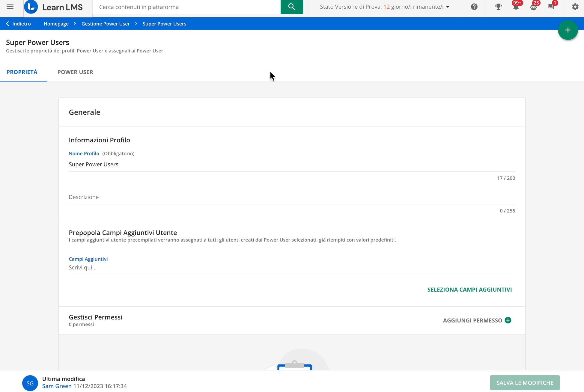The height and width of the screenshot is (392, 584).
Task: Expand the trial version status dropdown
Action: tap(448, 7)
